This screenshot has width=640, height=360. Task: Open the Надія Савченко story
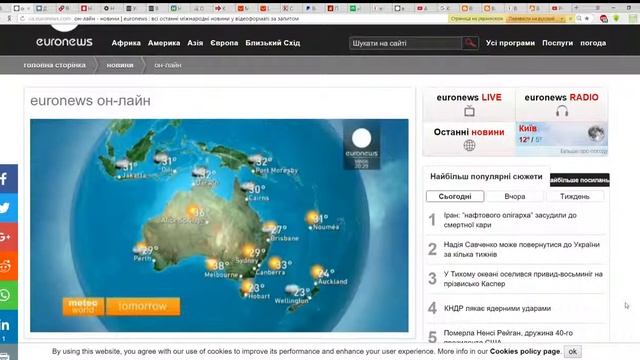(x=522, y=249)
